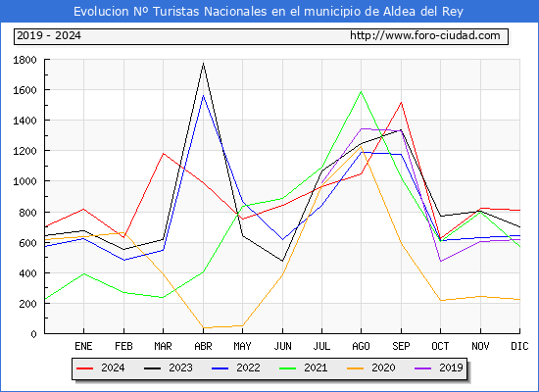Screen dimensions: 539x392
Task: Select the 2024 legend label
Action: [x=113, y=367]
